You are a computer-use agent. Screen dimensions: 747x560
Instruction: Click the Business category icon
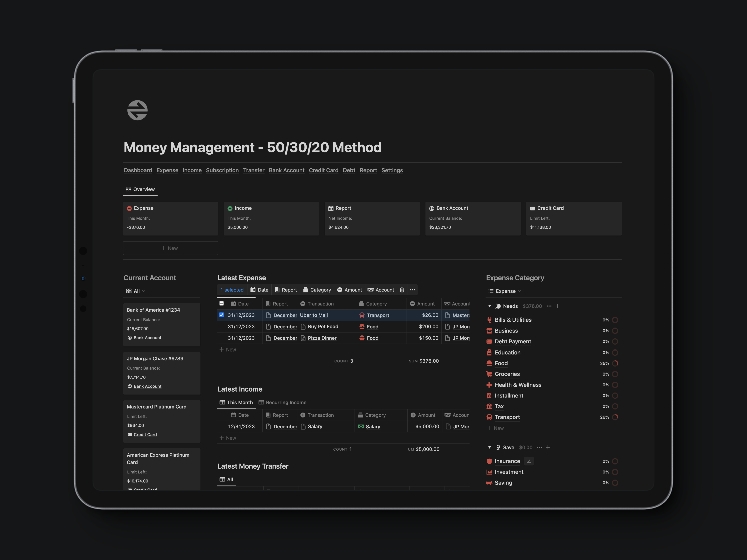coord(489,331)
